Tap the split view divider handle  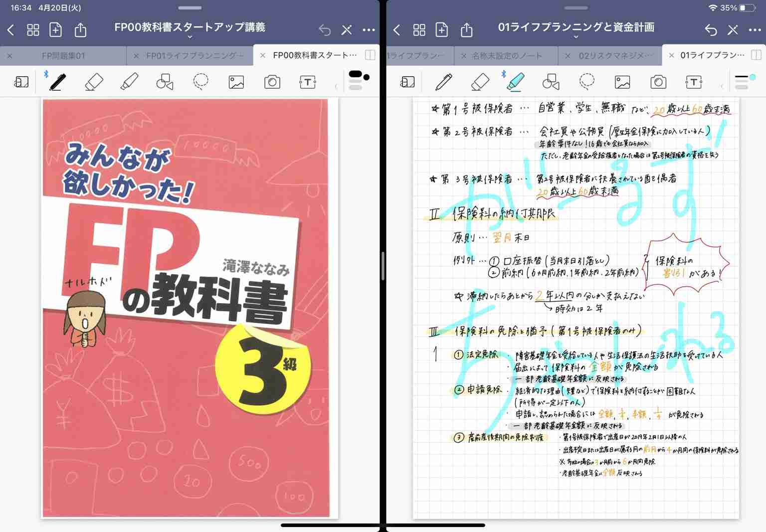point(383,266)
